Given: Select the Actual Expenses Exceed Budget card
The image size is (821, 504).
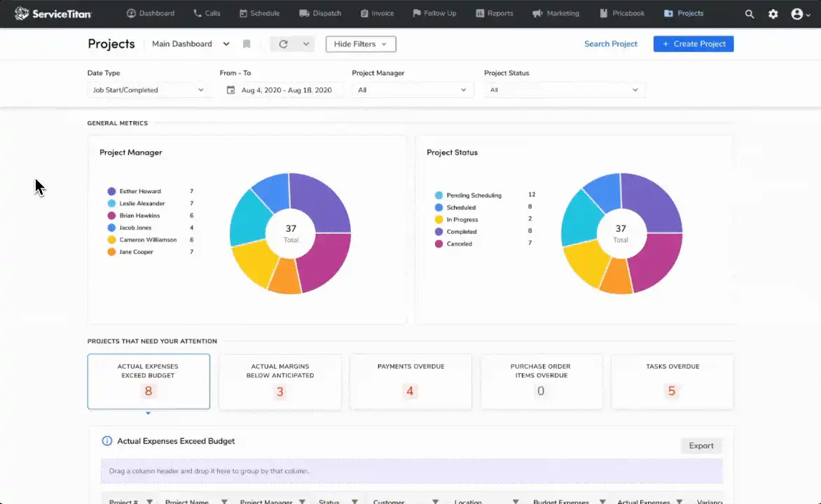Looking at the screenshot, I should coord(149,381).
